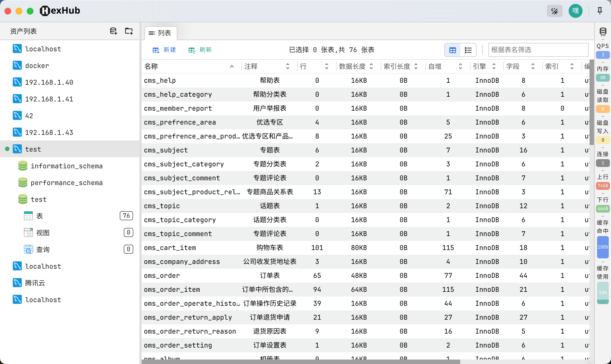
Task: Click the table icon beside 表 in tree
Action: click(x=28, y=216)
